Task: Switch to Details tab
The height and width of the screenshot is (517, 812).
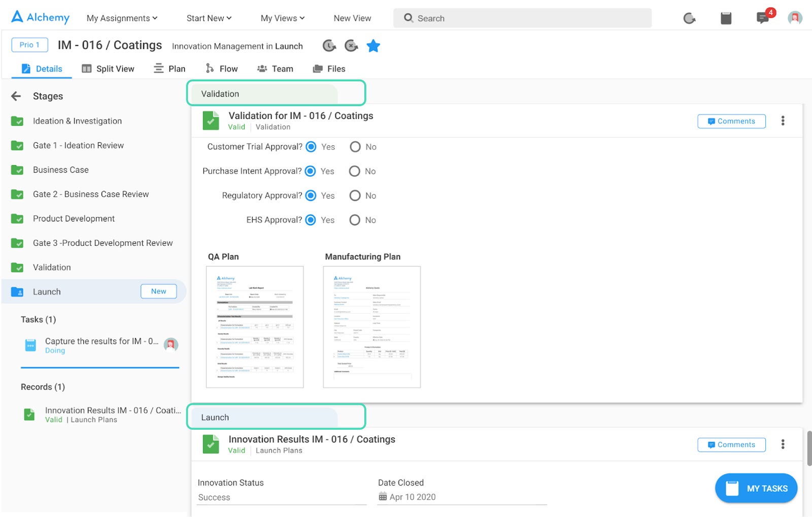Action: [x=42, y=69]
